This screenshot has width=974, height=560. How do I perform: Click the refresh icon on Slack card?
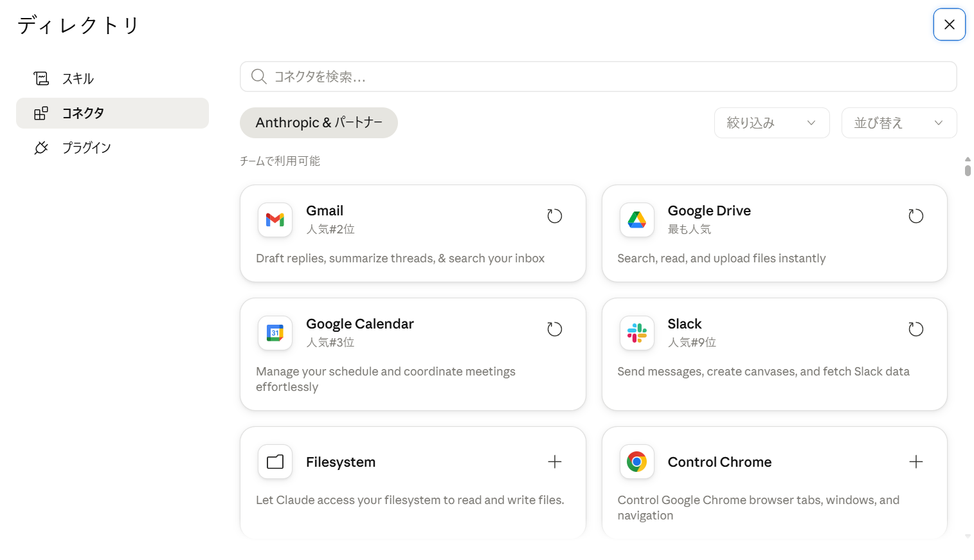(915, 329)
